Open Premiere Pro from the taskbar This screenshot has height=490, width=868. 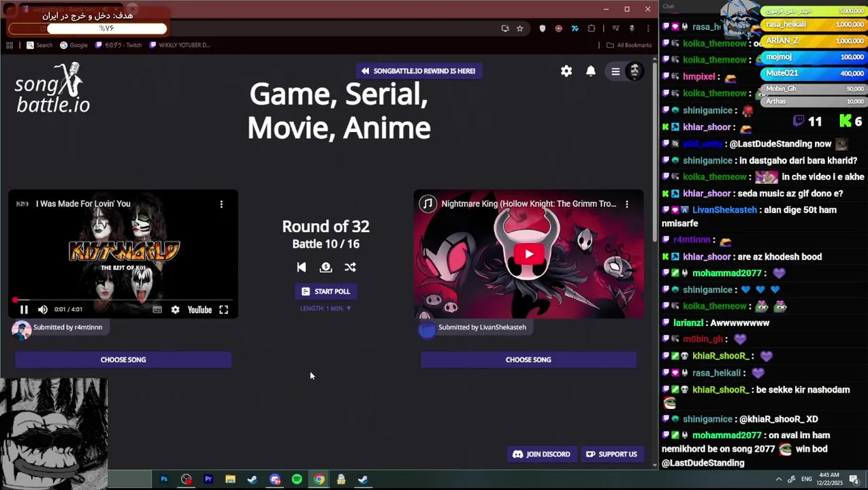(x=208, y=479)
